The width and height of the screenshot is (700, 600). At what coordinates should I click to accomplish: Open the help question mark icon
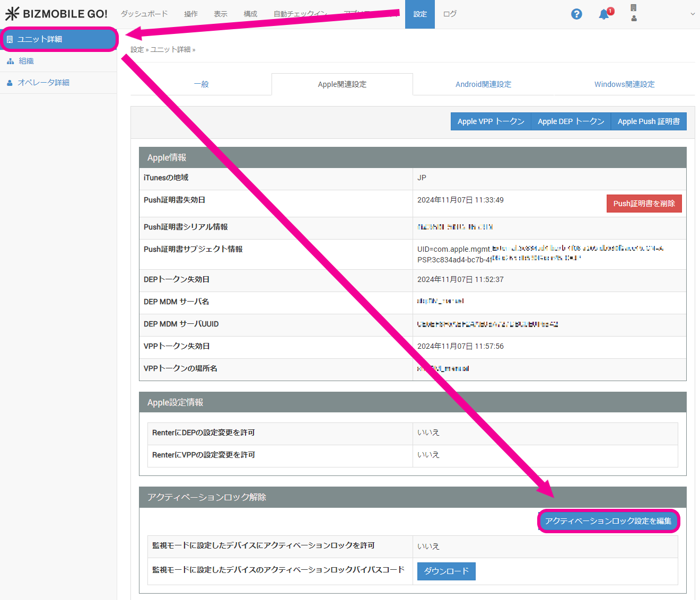[x=576, y=14]
